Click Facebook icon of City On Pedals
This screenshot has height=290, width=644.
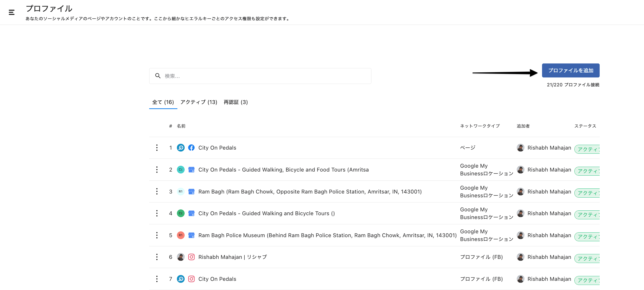click(x=191, y=148)
